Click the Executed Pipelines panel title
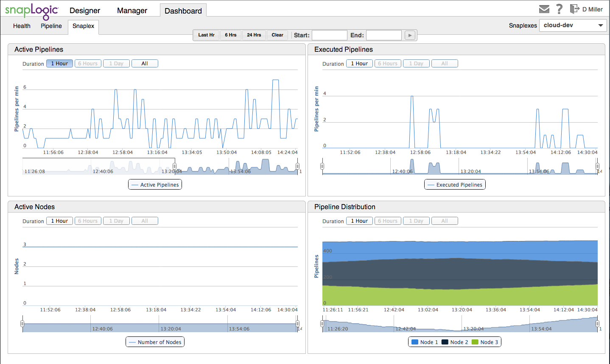 (x=344, y=50)
